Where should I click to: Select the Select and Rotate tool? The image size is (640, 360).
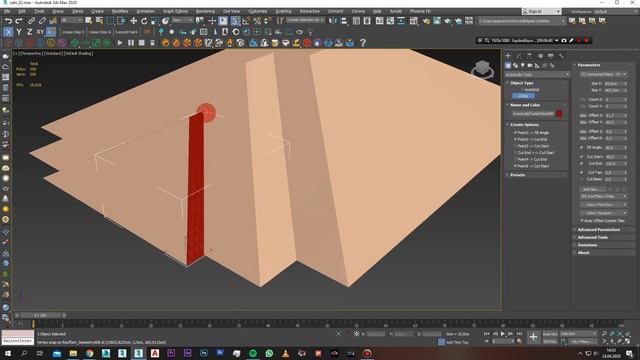(x=144, y=20)
